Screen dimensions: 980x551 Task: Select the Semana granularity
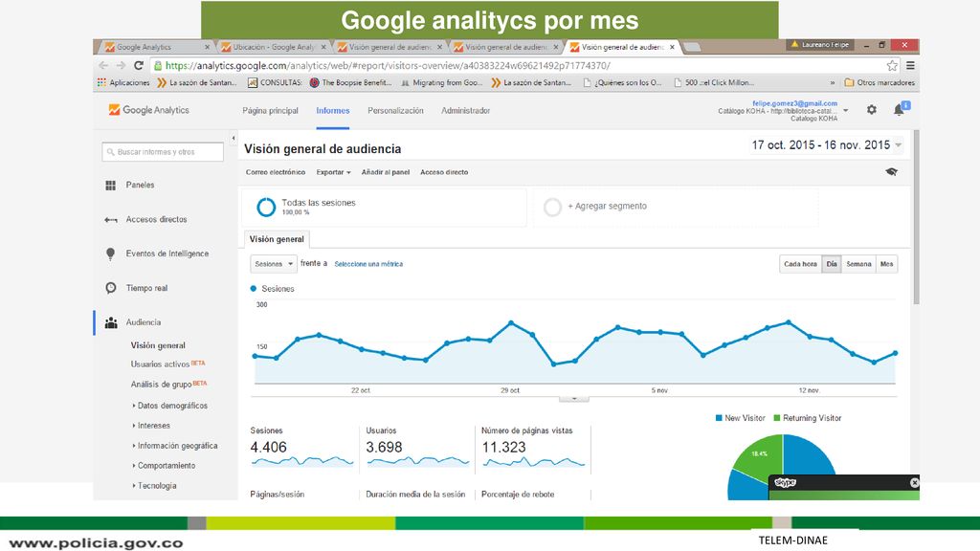[x=858, y=264]
